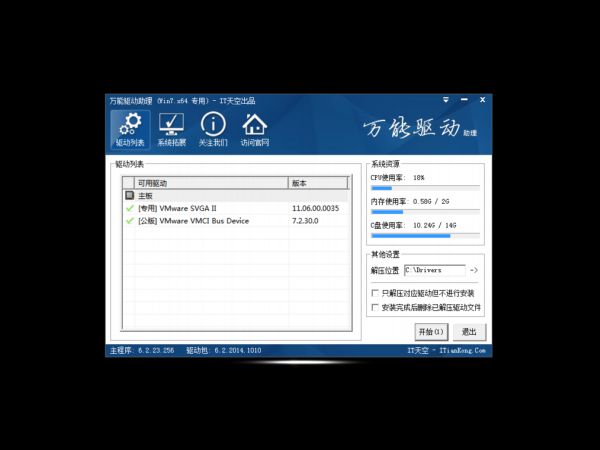Click the arrow beside the C:\Drivers path
The height and width of the screenshot is (450, 600).
pos(474,270)
